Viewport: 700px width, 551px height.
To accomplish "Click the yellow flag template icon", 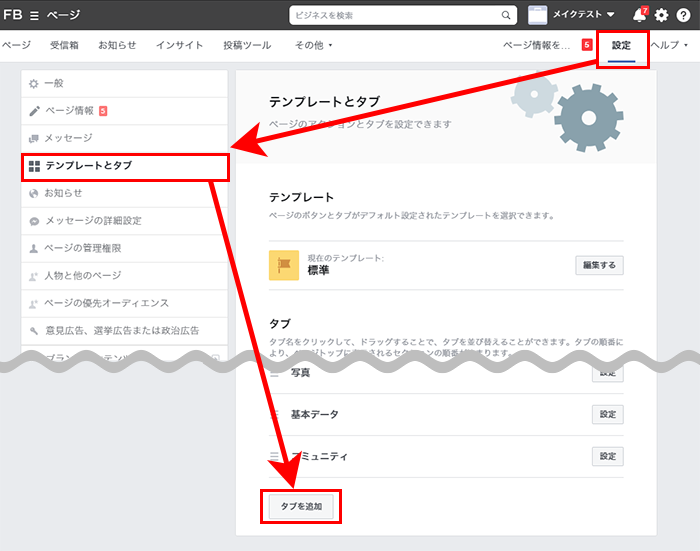I will (283, 265).
